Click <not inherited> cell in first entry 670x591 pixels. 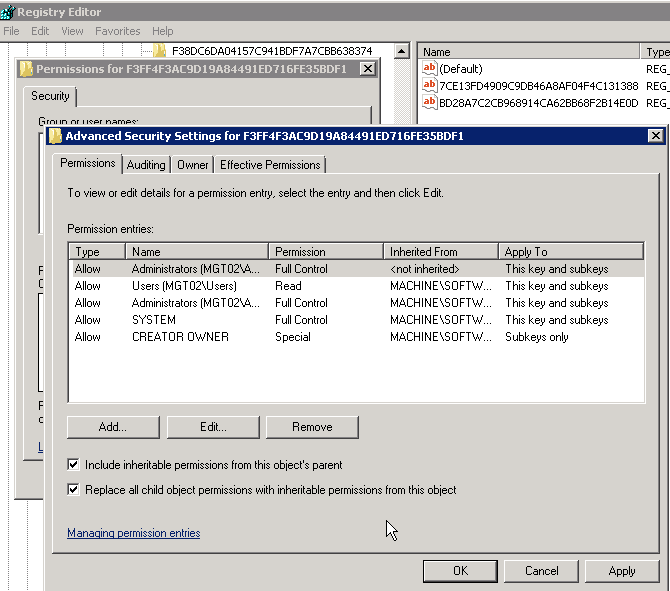point(424,269)
